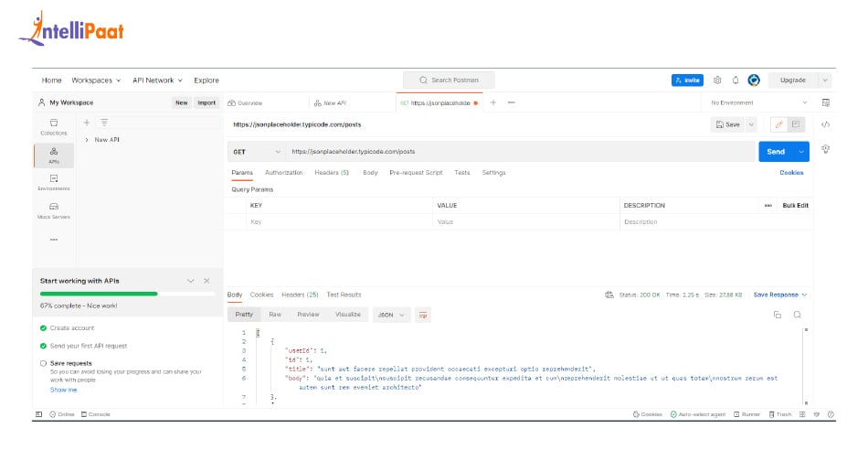The height and width of the screenshot is (450, 868).
Task: Open the user avatar menu
Action: pyautogui.click(x=754, y=80)
